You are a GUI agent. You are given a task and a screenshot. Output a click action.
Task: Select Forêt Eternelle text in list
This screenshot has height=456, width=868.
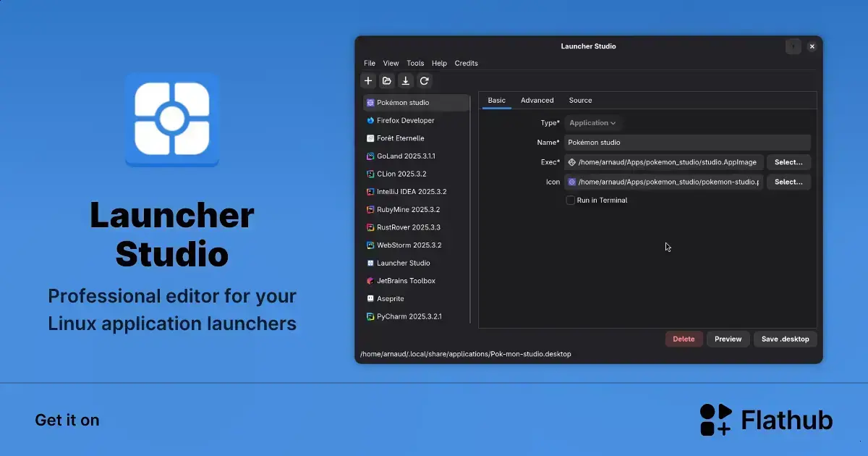coord(401,138)
